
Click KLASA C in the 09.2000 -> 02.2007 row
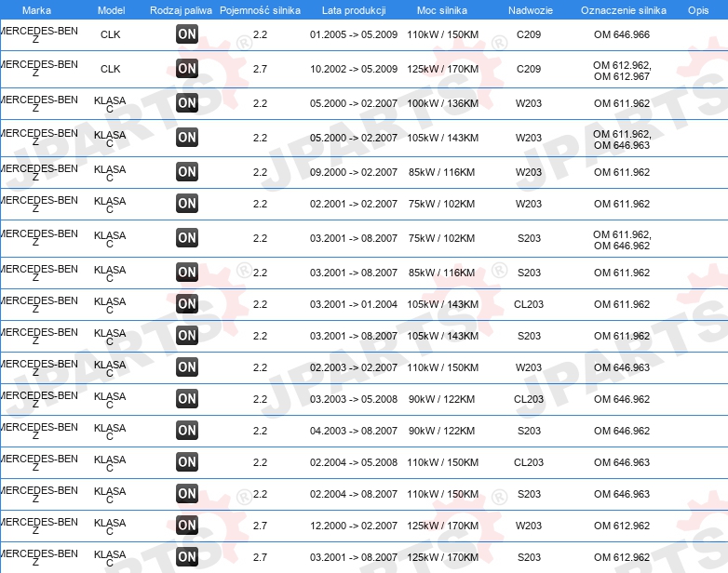[110, 173]
